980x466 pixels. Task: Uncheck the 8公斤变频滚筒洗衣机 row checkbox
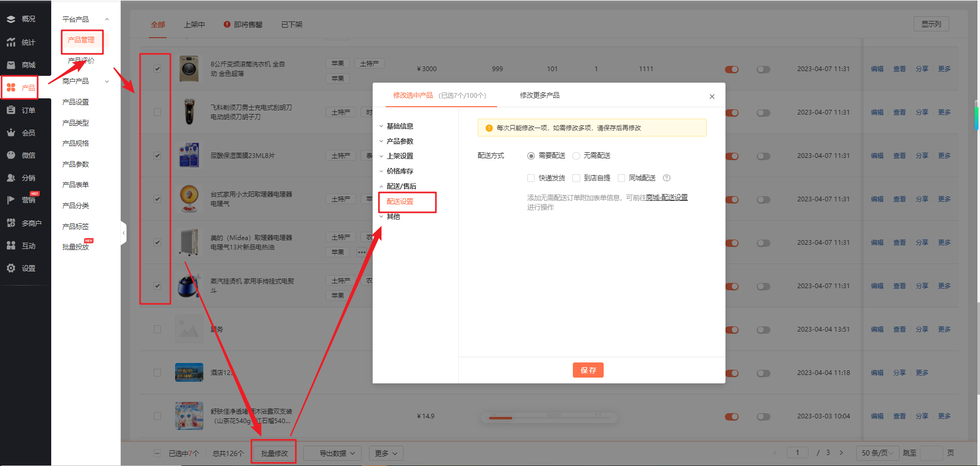coord(157,69)
